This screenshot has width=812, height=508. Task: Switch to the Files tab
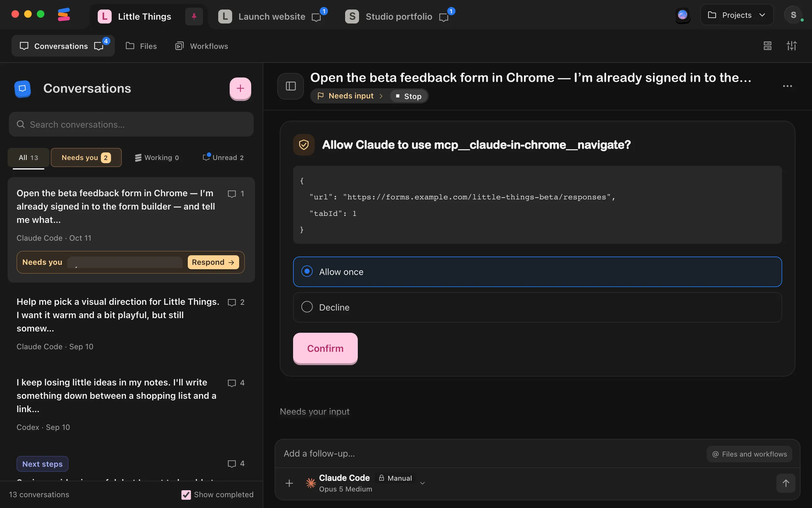pos(141,46)
